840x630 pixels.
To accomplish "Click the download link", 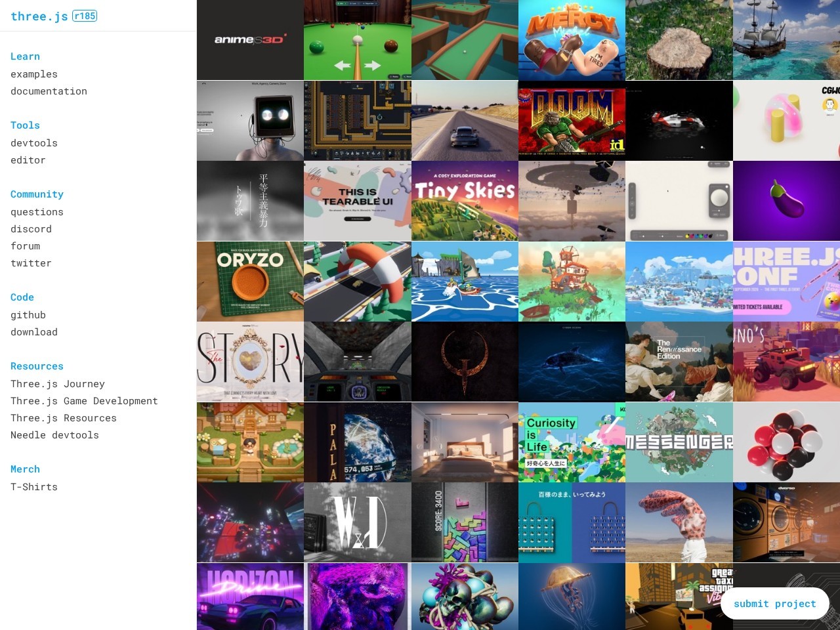I will 34,332.
